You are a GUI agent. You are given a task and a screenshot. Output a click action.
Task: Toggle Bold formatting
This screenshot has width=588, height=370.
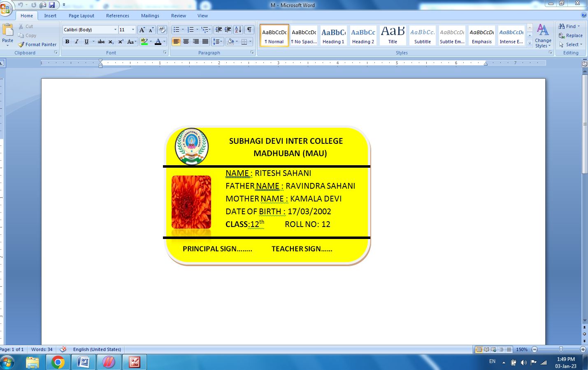tap(67, 42)
